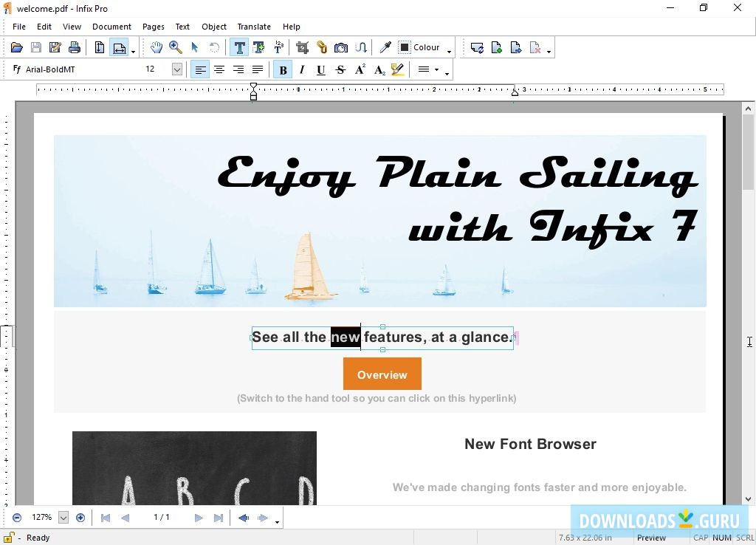Toggle Bold formatting
756x545 pixels.
click(283, 70)
